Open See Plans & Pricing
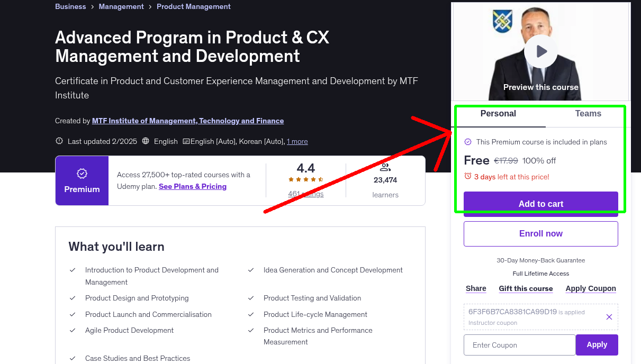The image size is (641, 364). coord(192,186)
